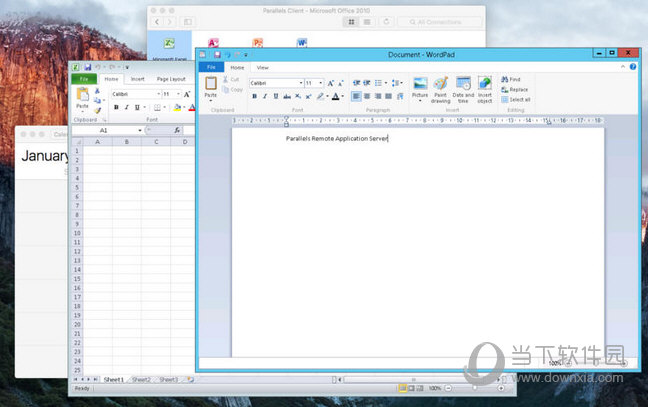Screen dimensions: 648x407
Task: Open the WordPad bullet list style dropdown
Action: tap(386, 83)
